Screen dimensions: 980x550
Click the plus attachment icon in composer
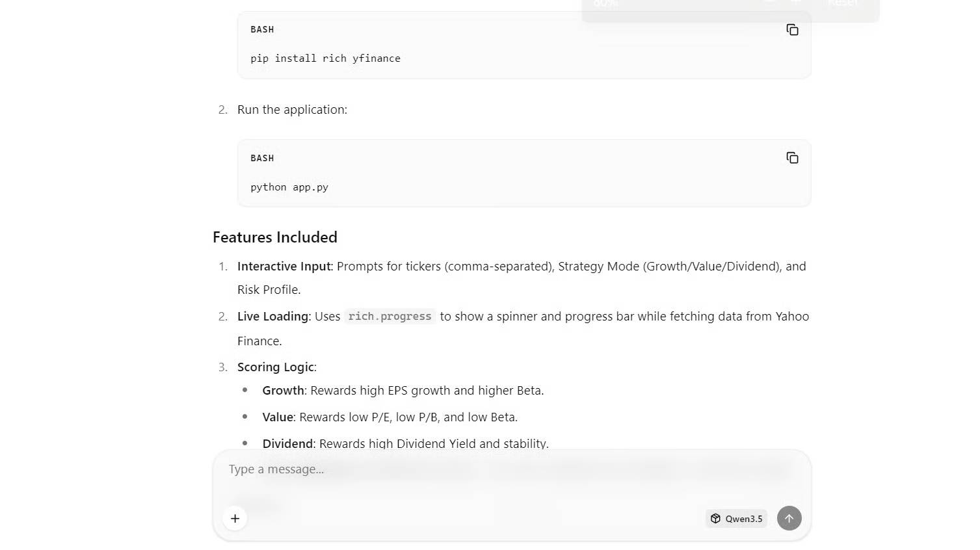tap(235, 518)
